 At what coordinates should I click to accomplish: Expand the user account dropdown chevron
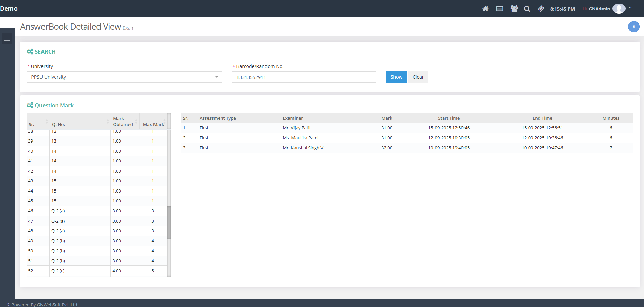630,8
